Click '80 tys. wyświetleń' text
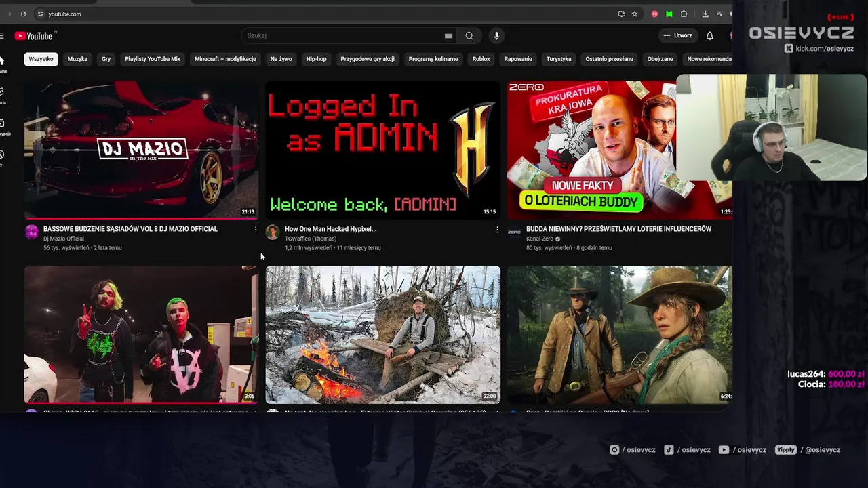Viewport: 868px width, 488px height. [549, 248]
